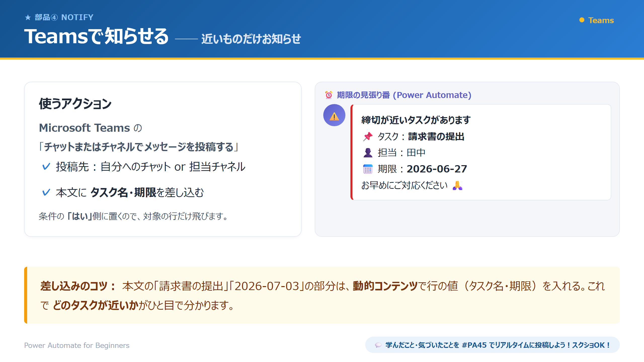Click the 部品④ NOTIFY header label
Viewport: 644px width, 362px height.
[64, 17]
